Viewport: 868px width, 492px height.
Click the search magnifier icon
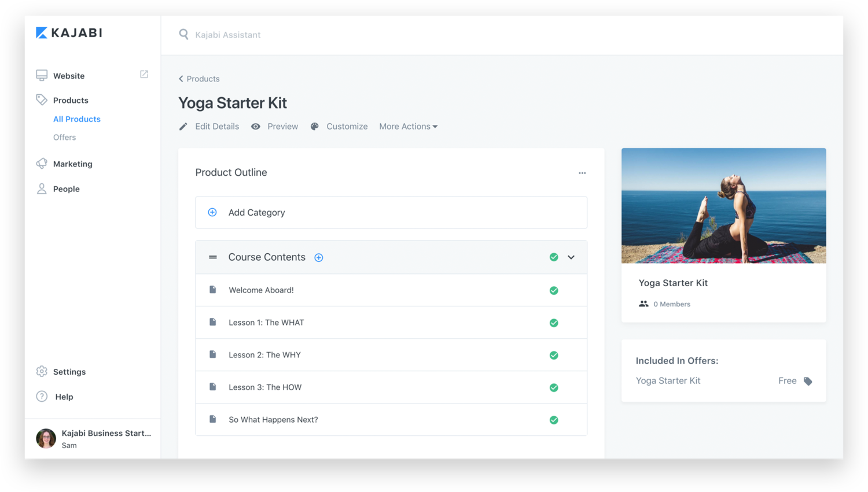[183, 35]
